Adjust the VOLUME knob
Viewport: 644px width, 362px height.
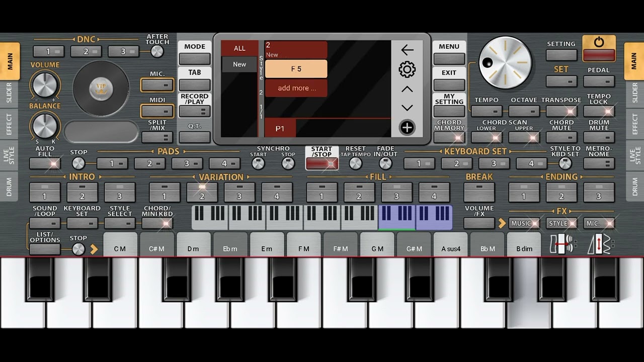pos(45,85)
